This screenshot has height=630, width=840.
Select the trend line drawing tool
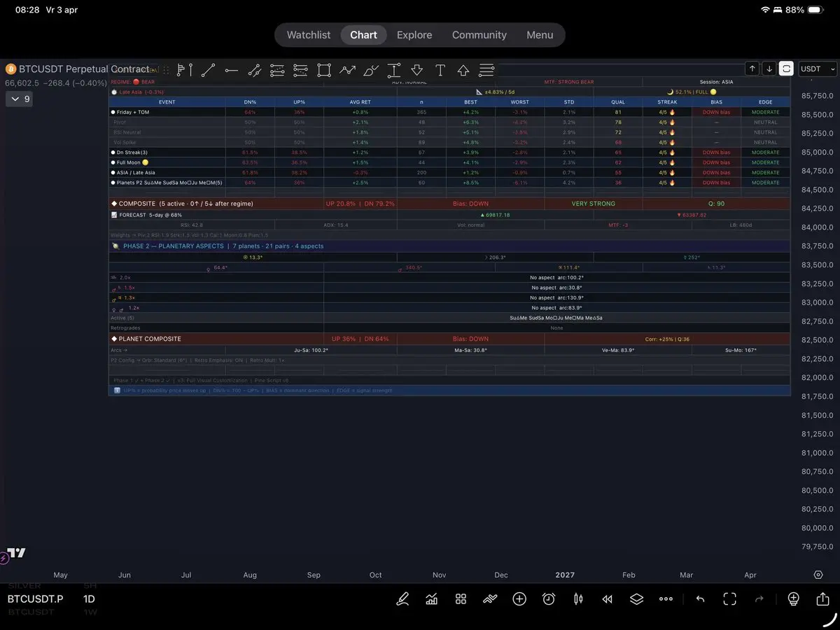pyautogui.click(x=208, y=70)
